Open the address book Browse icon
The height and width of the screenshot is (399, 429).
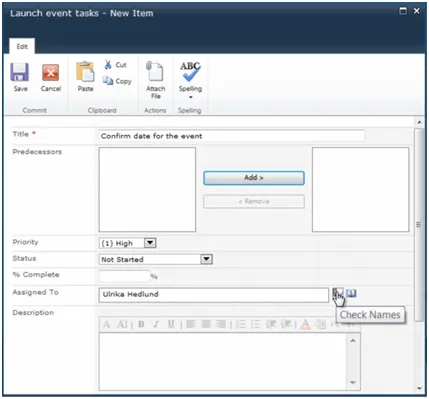(351, 293)
